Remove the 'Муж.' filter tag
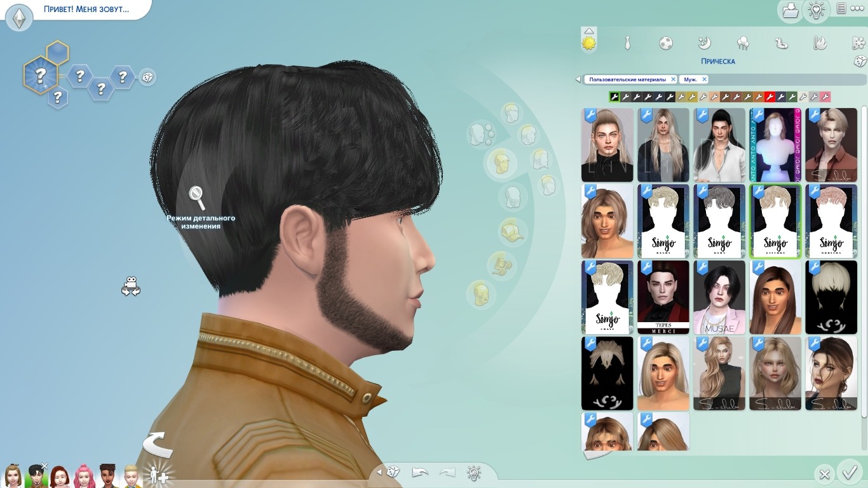This screenshot has width=868, height=488. pos(703,79)
